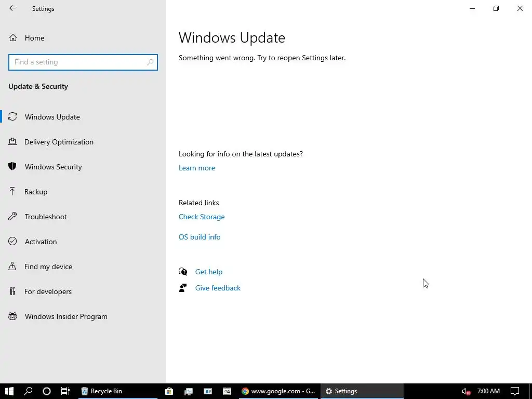
Task: Click the Get help chat bubble icon
Action: click(x=183, y=272)
